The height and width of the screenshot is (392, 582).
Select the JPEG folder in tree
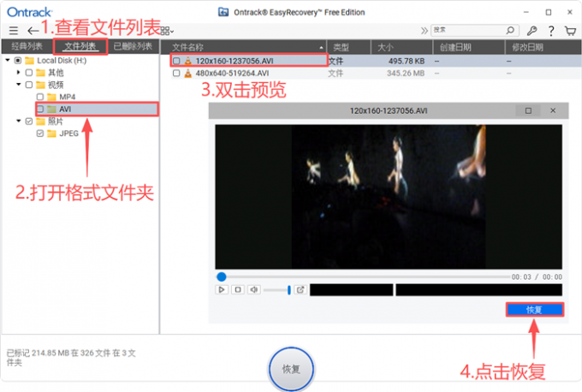coord(68,134)
